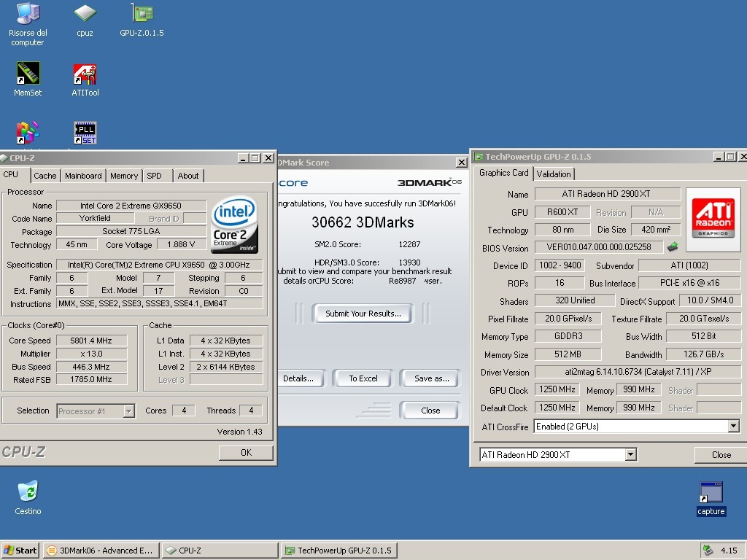Launch ATITool desktop shortcut

[85, 74]
